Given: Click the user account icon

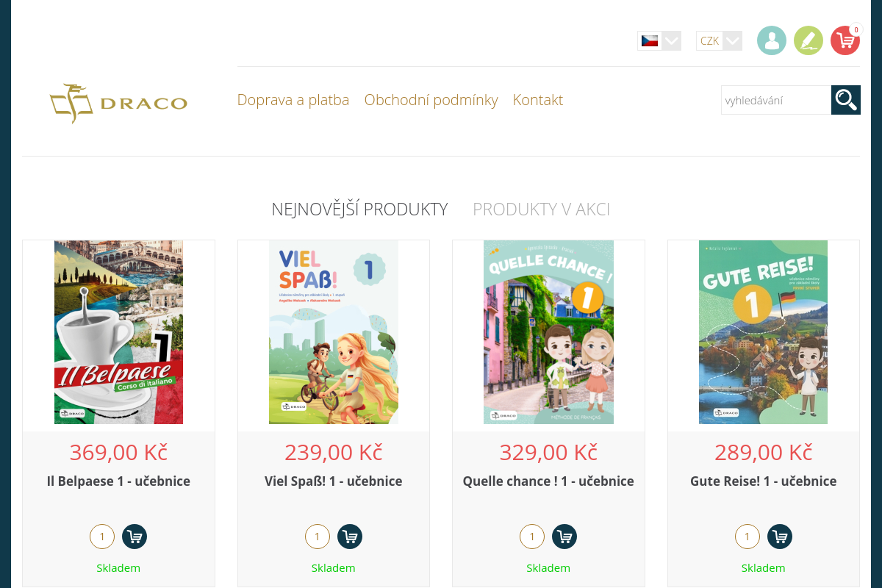Looking at the screenshot, I should tap(771, 40).
